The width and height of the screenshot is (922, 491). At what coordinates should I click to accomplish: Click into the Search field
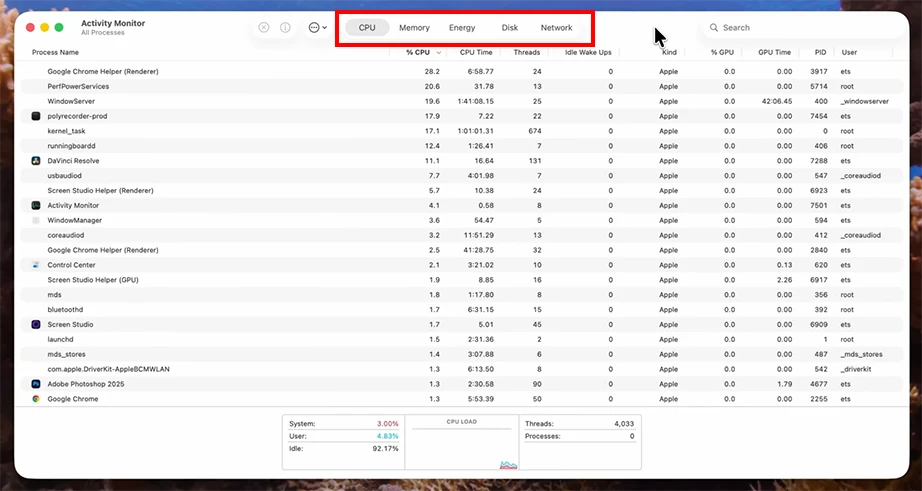803,28
